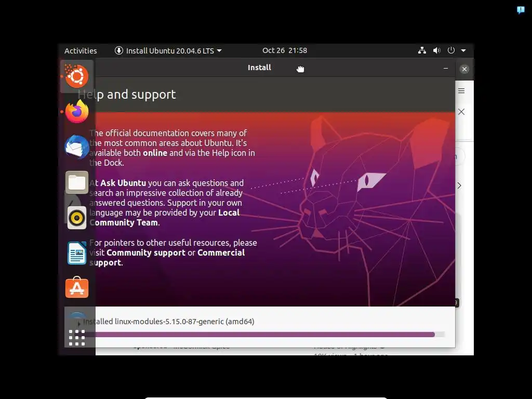Click the power icon in top bar

[x=451, y=50]
